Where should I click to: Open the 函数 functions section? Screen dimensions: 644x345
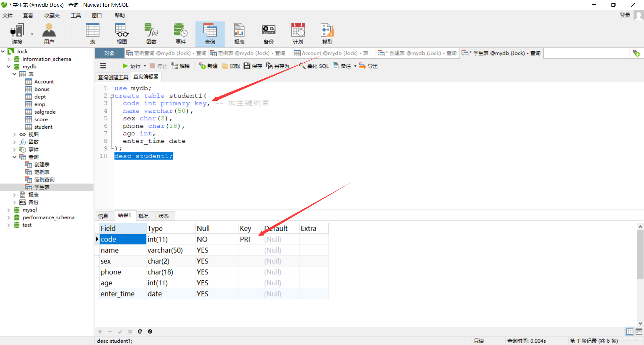tap(151, 33)
